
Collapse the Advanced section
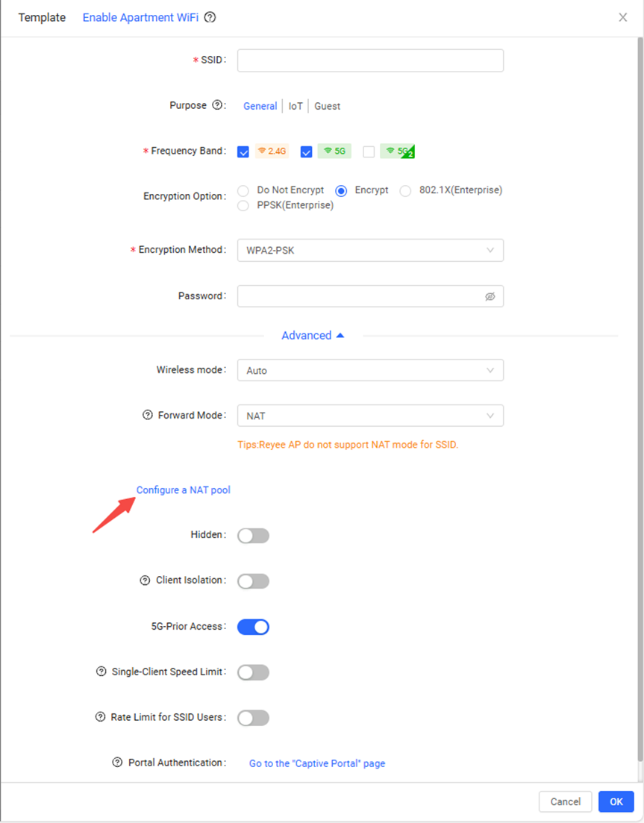pyautogui.click(x=313, y=336)
